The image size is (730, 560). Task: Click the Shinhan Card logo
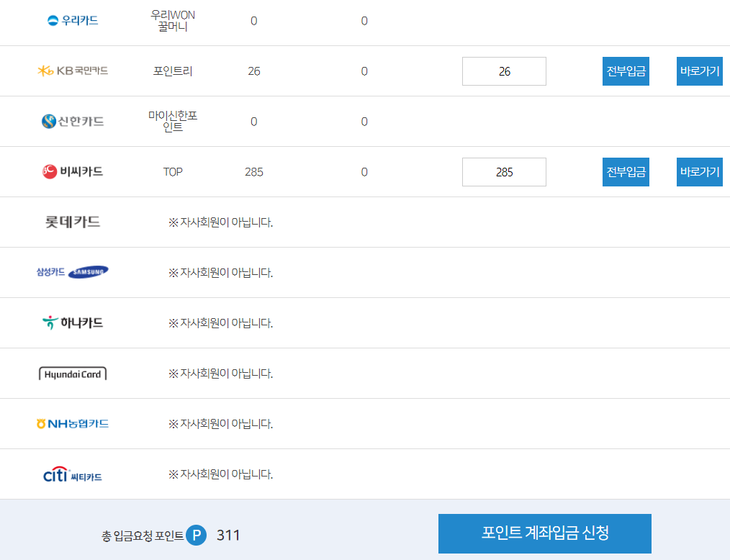[x=73, y=121]
